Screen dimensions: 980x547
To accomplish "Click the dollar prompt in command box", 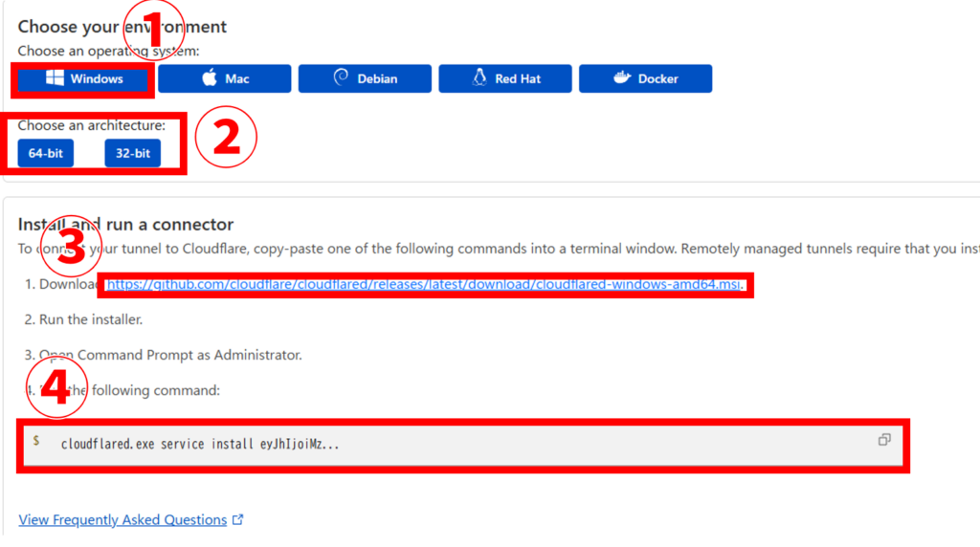I will coord(36,441).
